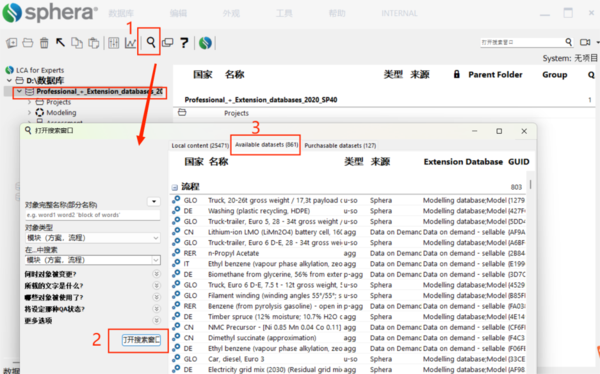The image size is (600, 374).
Task: Click the magnifier beside the top-right search box
Action: pyautogui.click(x=569, y=42)
